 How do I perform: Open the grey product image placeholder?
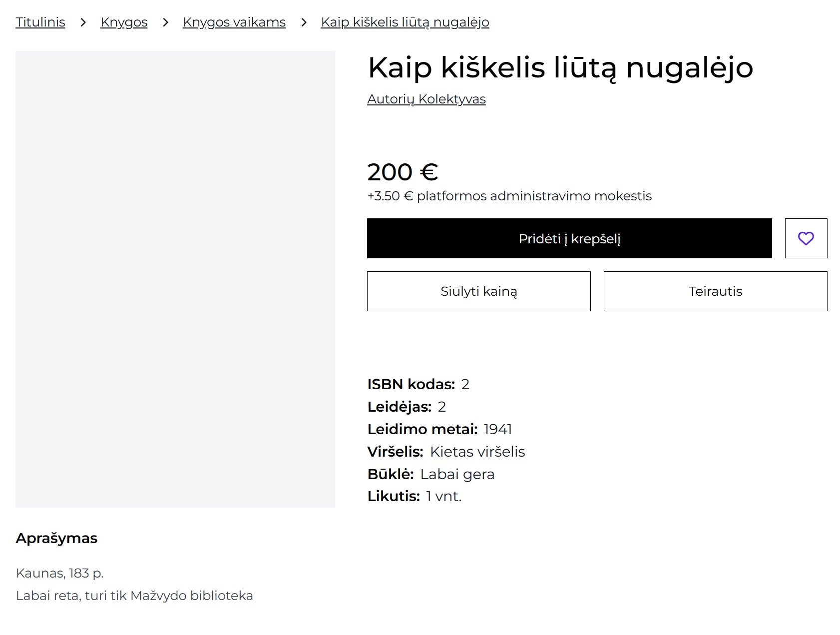tap(175, 279)
